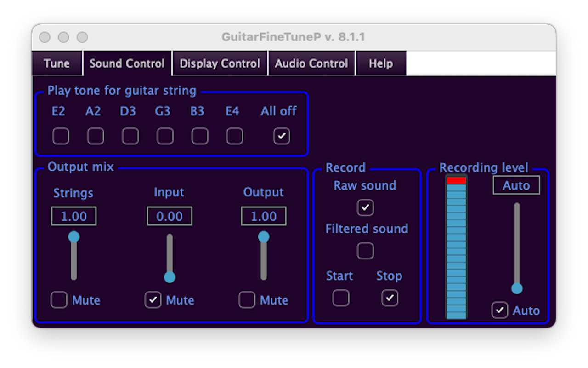
Task: Check the B3 string tone box
Action: pos(200,136)
